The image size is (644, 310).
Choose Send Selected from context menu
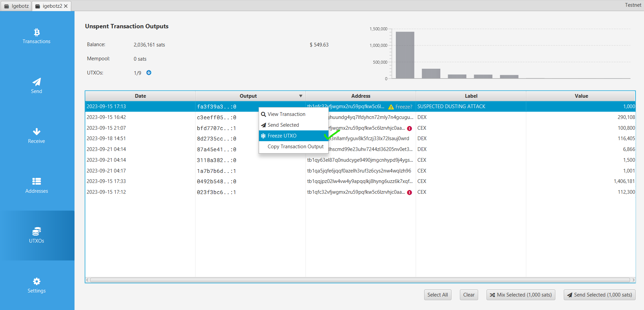[293, 125]
